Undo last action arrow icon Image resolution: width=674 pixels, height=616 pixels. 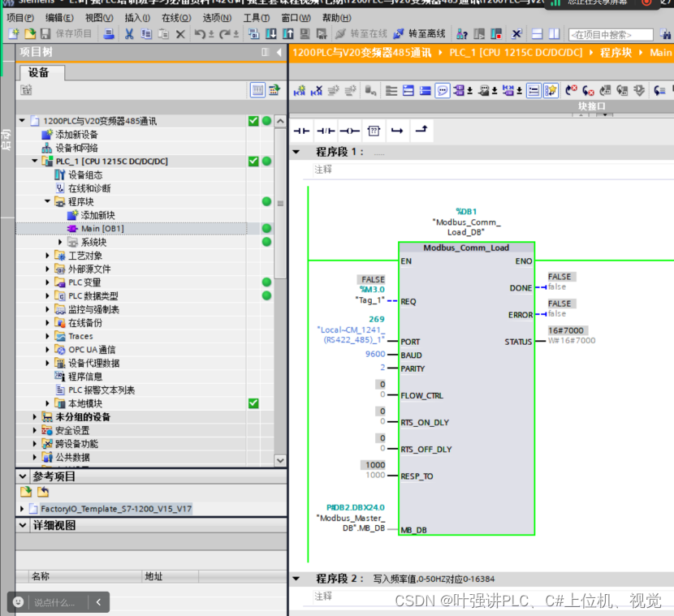(x=200, y=34)
